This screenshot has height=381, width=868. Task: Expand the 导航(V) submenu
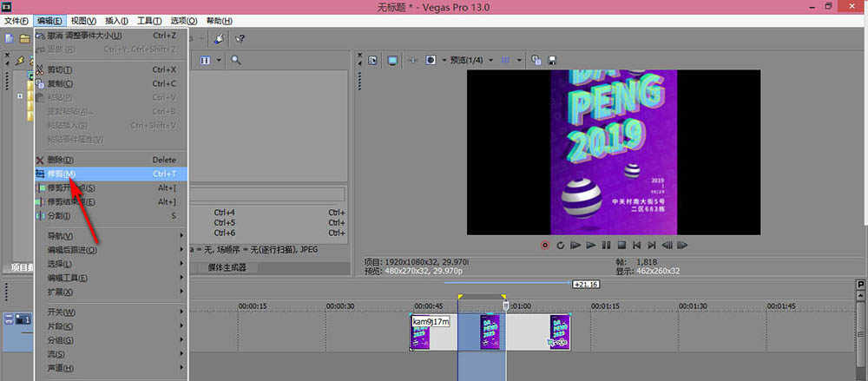(111, 236)
